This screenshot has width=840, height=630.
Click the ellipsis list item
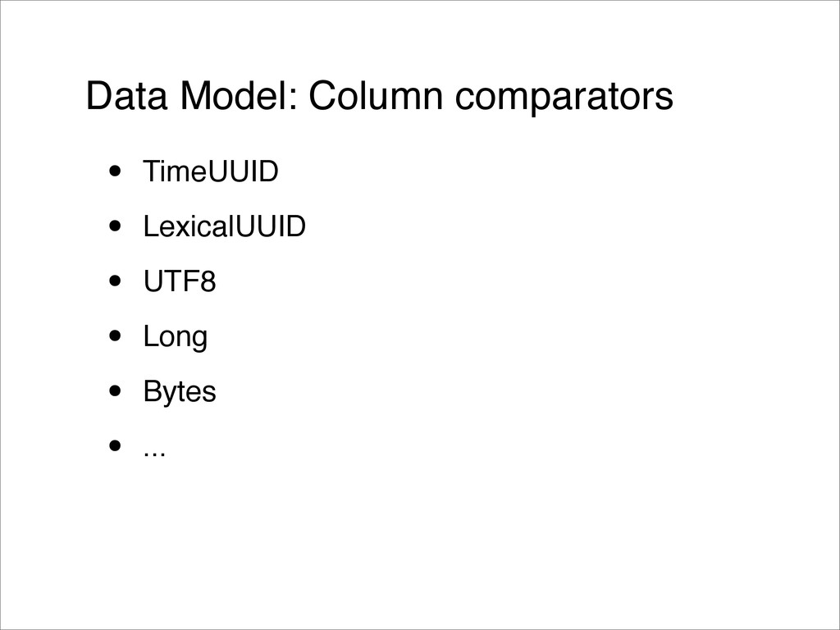pyautogui.click(x=154, y=453)
